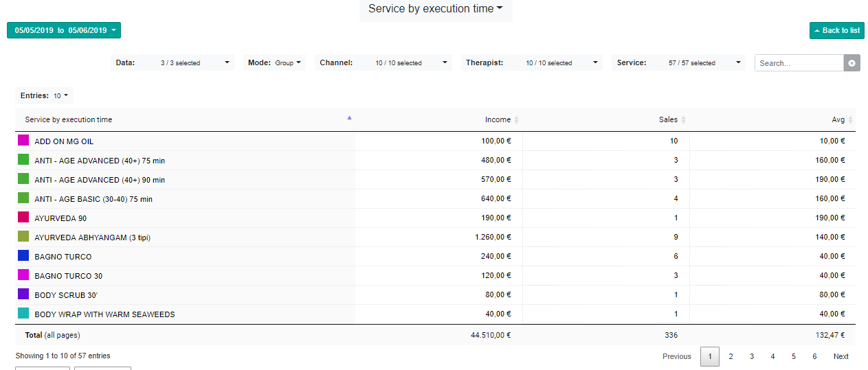The width and height of the screenshot is (868, 370).
Task: Click ADD ON MG OIL color swatch
Action: (23, 141)
